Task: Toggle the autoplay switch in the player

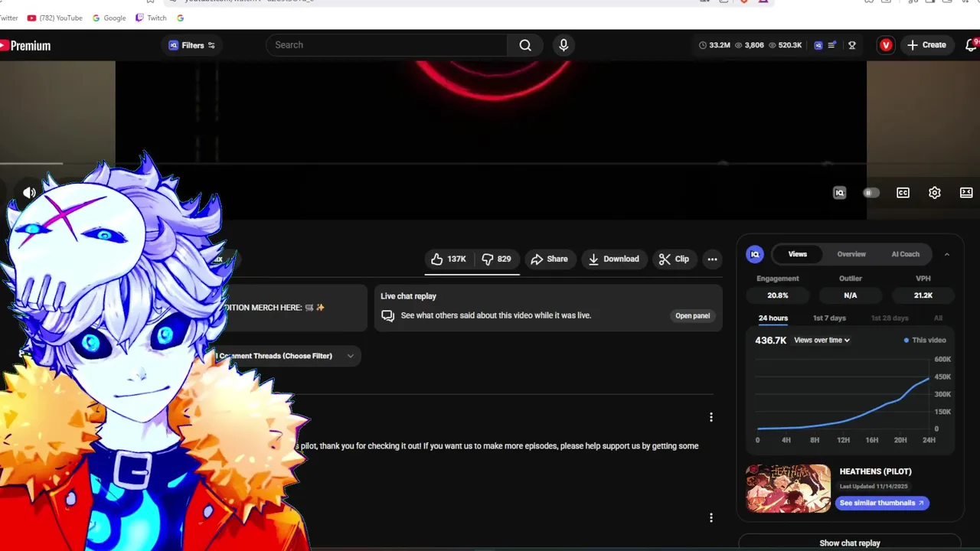Action: pyautogui.click(x=871, y=193)
